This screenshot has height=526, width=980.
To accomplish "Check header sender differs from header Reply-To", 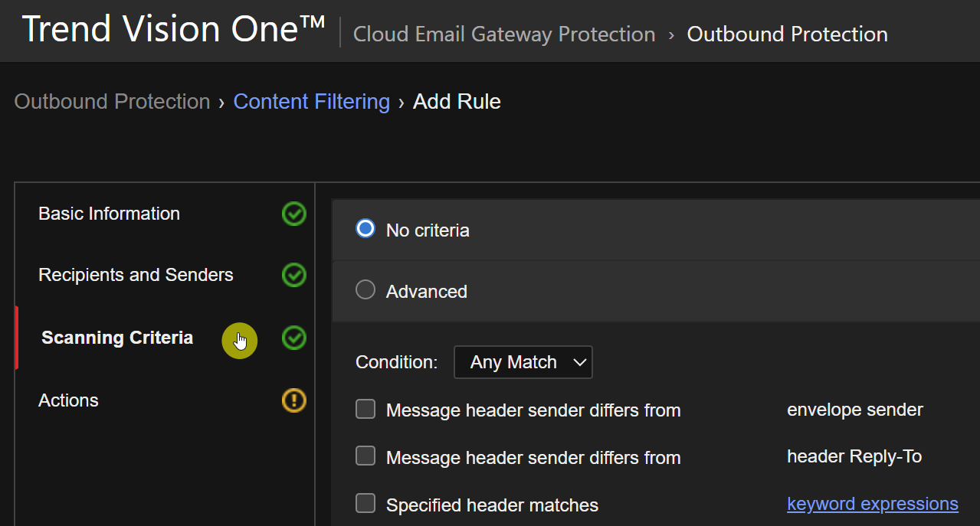I will (x=365, y=456).
